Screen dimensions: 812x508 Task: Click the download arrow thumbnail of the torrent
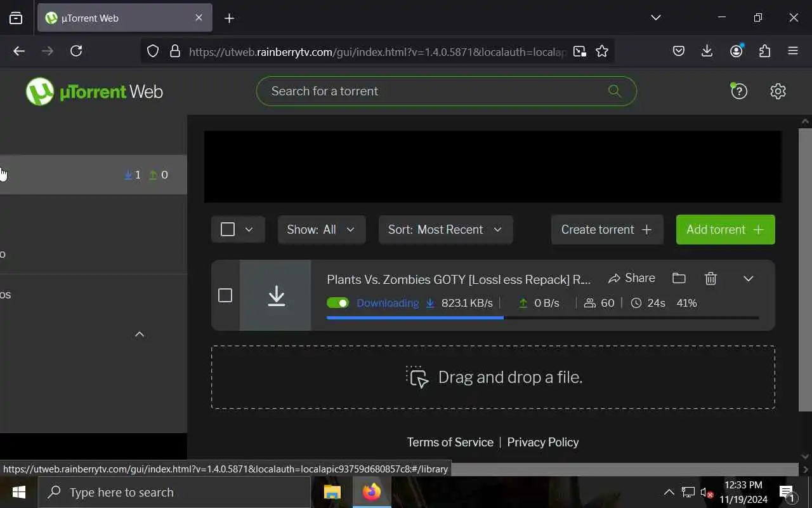tap(276, 295)
